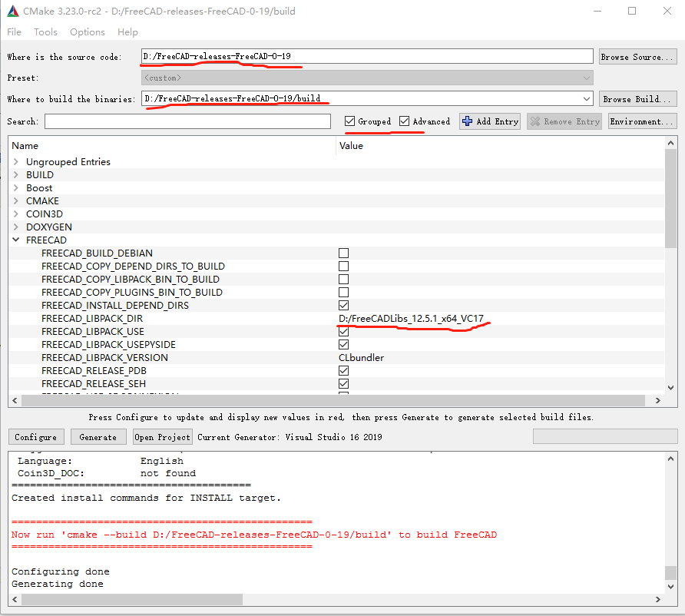Screen dimensions: 685x616
Task: Click the Configure button
Action: click(36, 437)
